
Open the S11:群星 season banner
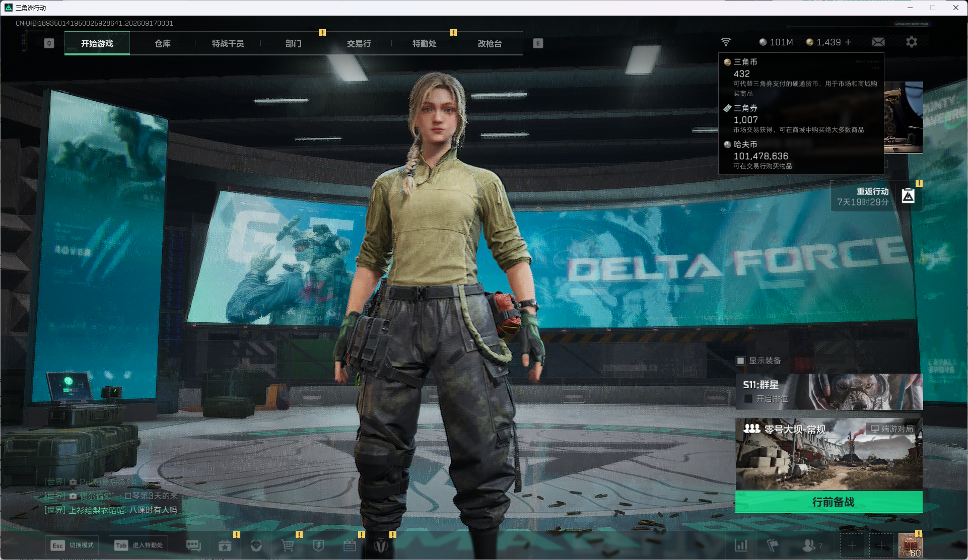click(829, 392)
